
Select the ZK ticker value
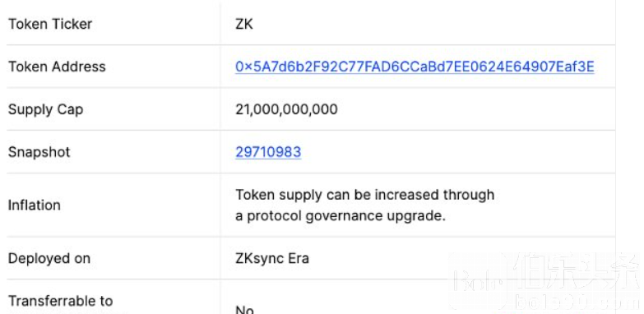click(x=244, y=24)
